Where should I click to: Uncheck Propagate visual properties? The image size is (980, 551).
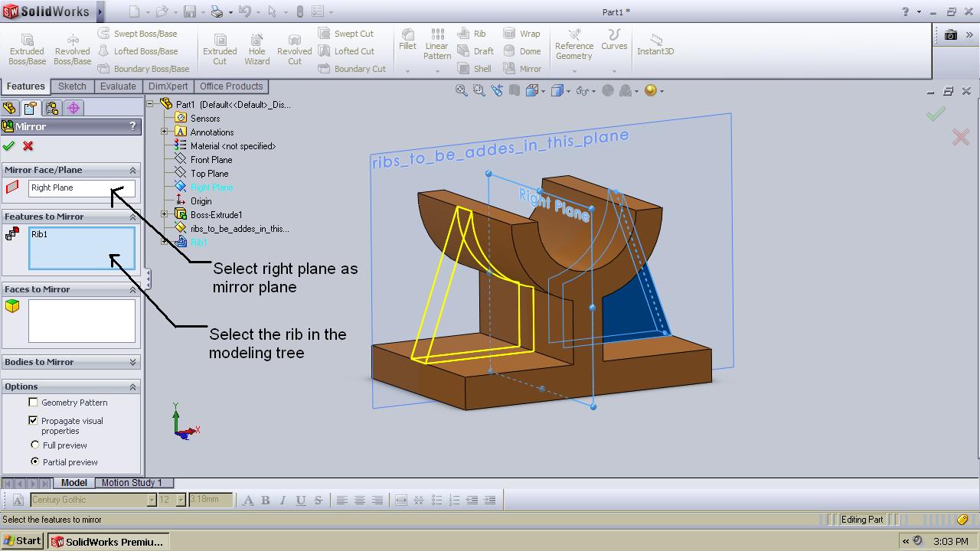33,420
